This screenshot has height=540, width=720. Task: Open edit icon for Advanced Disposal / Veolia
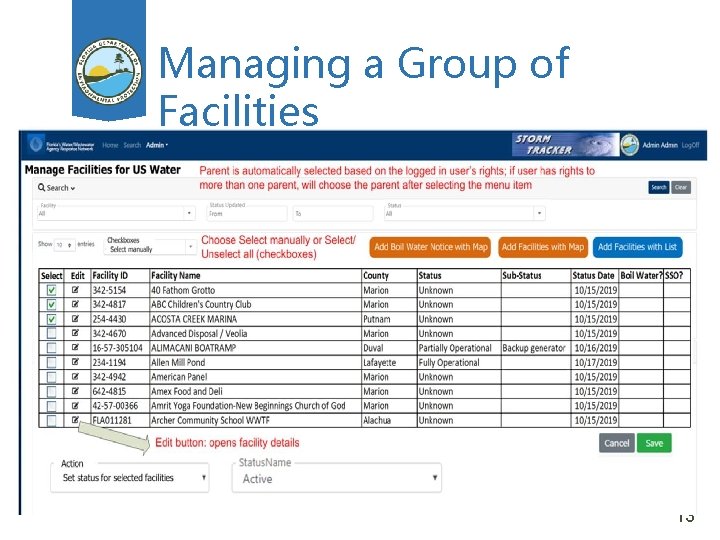click(x=75, y=333)
